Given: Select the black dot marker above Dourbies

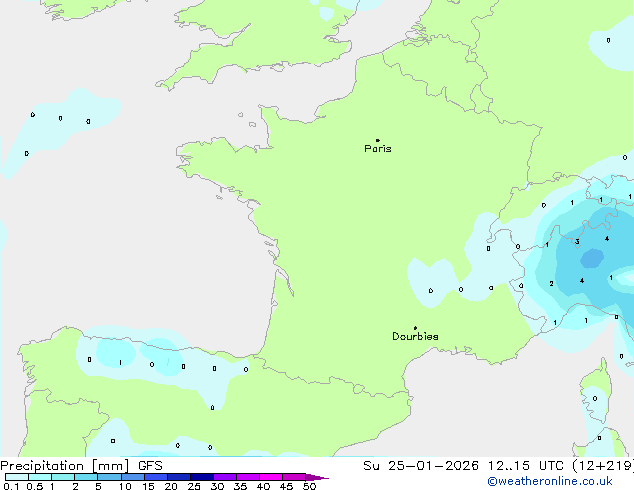Looking at the screenshot, I should pyautogui.click(x=415, y=328).
